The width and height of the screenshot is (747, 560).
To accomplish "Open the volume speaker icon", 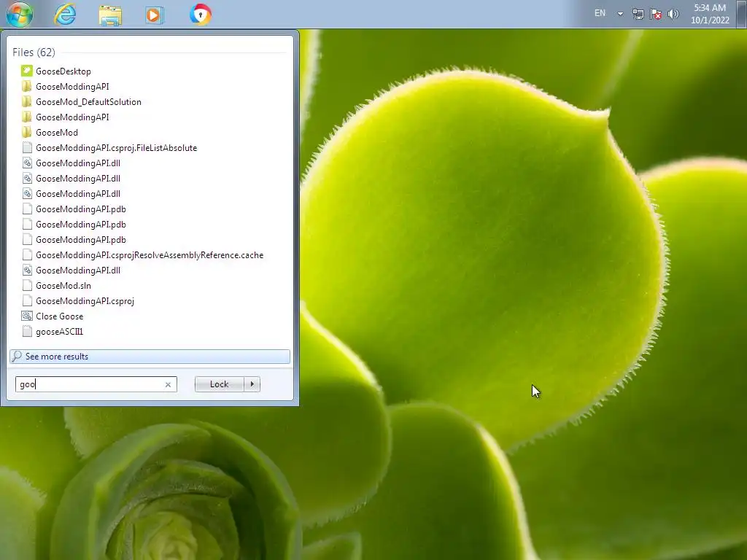I will click(673, 14).
